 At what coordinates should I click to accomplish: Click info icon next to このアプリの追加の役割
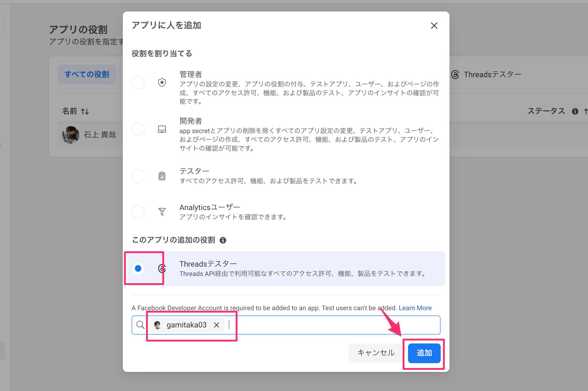click(x=223, y=240)
